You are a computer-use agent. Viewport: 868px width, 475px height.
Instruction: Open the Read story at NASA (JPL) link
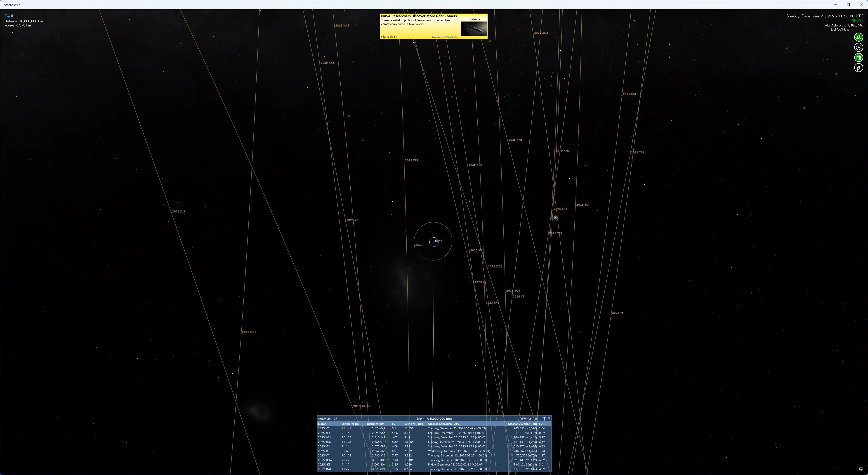pos(444,37)
